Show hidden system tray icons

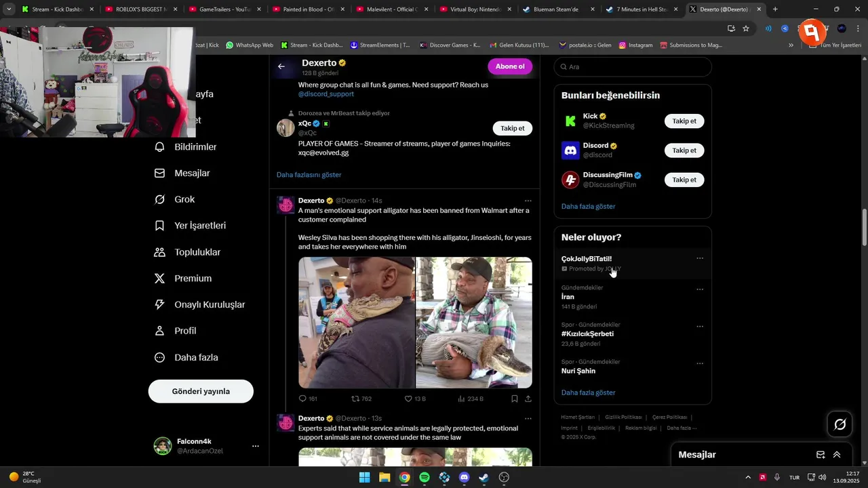tap(748, 477)
